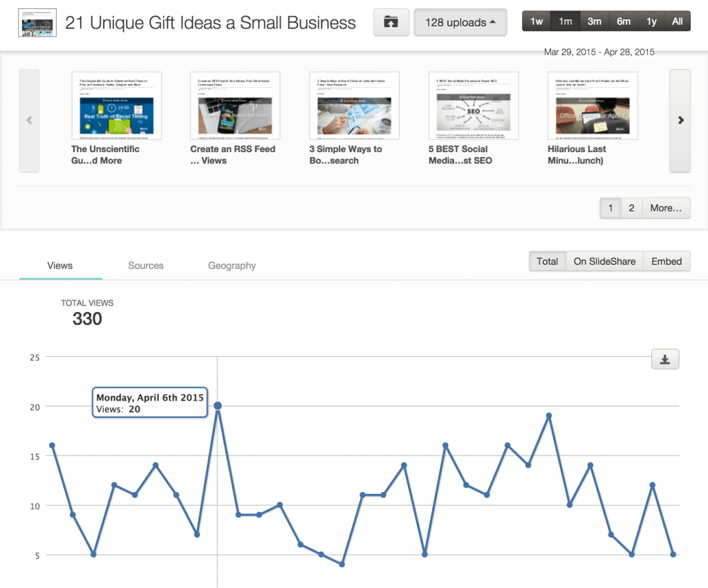Download the views chart data
708x588 pixels.
click(665, 359)
